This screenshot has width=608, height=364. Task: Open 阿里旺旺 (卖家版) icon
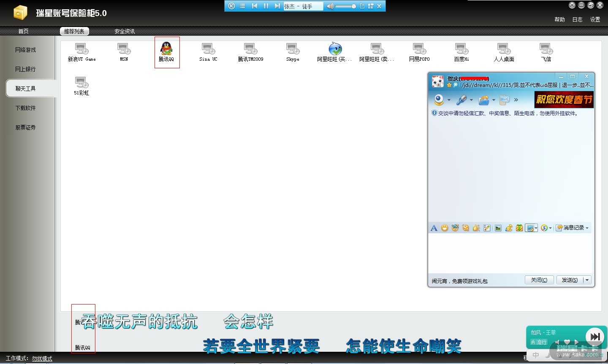(377, 52)
